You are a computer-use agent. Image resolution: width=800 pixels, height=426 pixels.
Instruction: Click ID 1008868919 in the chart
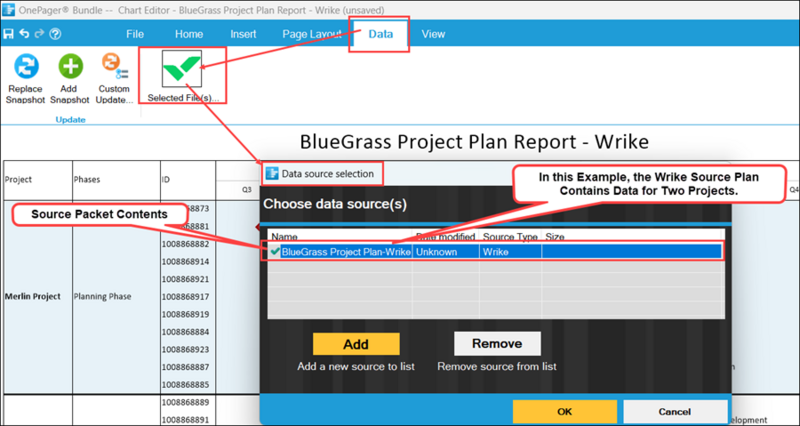pos(185,314)
